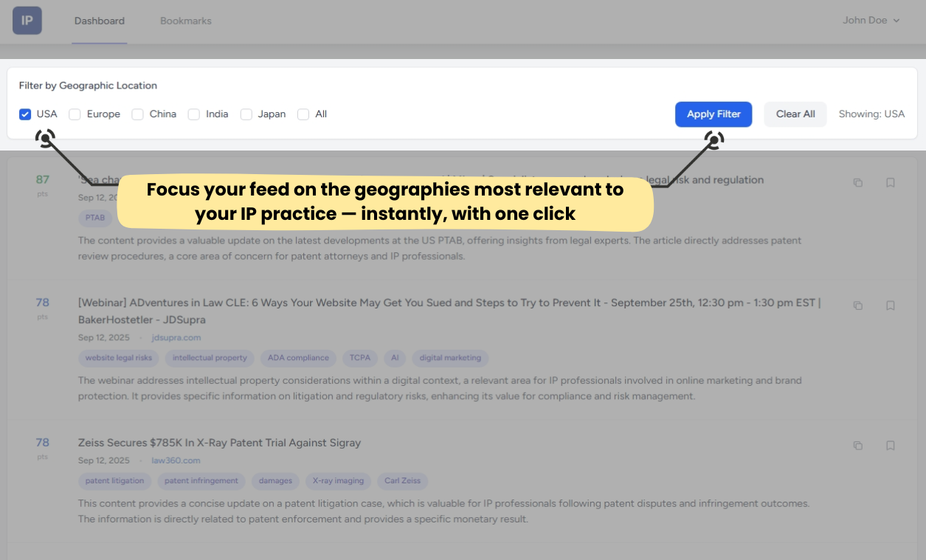Bookmark the BakerHostetler webinar article
The height and width of the screenshot is (560, 926).
click(x=890, y=305)
